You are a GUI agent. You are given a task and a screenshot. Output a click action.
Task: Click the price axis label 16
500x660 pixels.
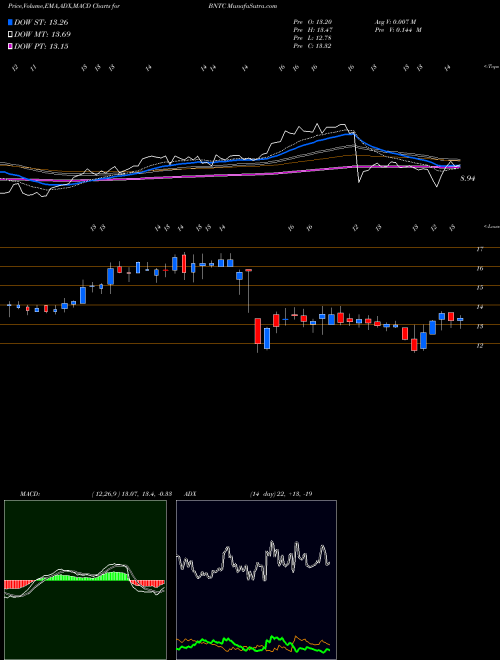pyautogui.click(x=479, y=269)
